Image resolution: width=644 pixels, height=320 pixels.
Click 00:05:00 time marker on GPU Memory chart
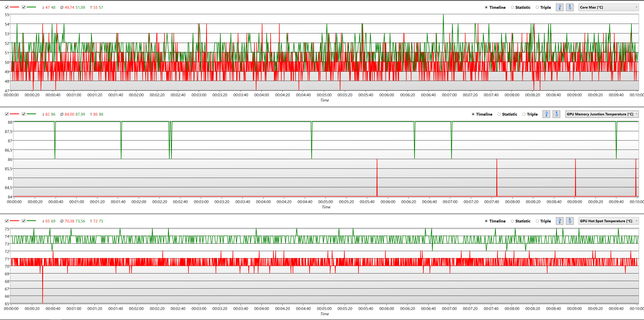pyautogui.click(x=325, y=202)
